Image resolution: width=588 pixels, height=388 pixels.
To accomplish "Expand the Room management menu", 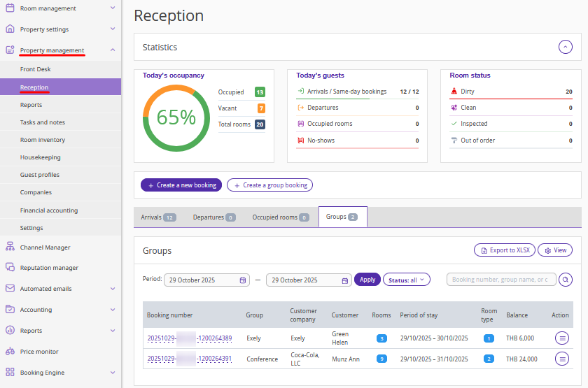I will pos(113,8).
